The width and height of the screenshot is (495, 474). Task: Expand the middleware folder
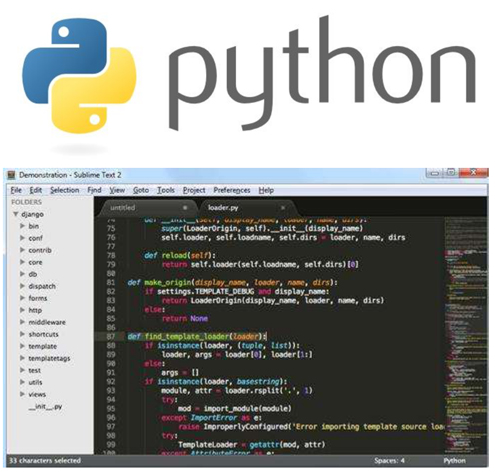pos(22,322)
